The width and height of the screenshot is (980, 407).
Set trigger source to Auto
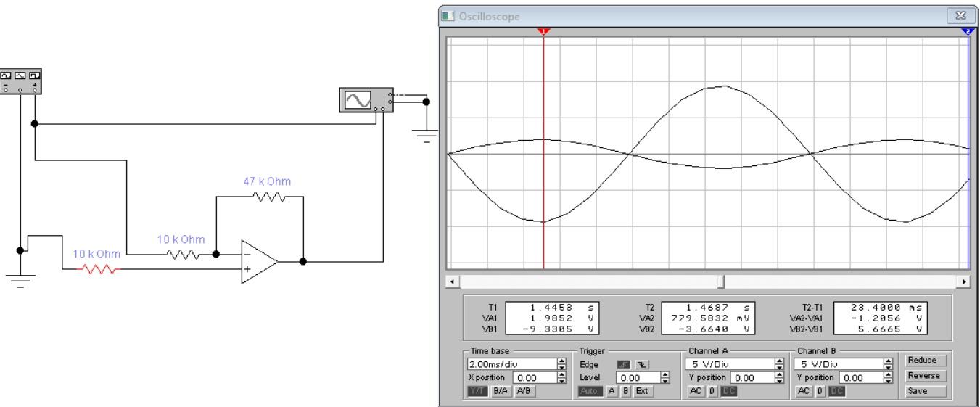(590, 391)
